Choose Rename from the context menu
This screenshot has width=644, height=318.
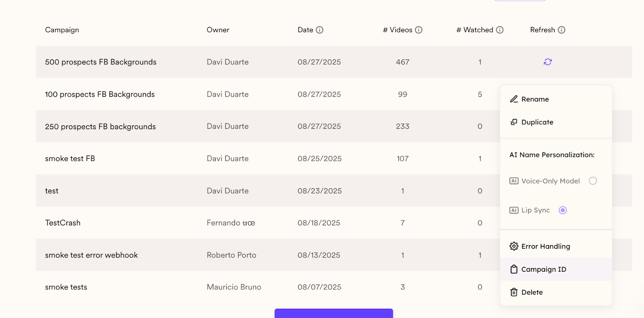tap(556, 99)
